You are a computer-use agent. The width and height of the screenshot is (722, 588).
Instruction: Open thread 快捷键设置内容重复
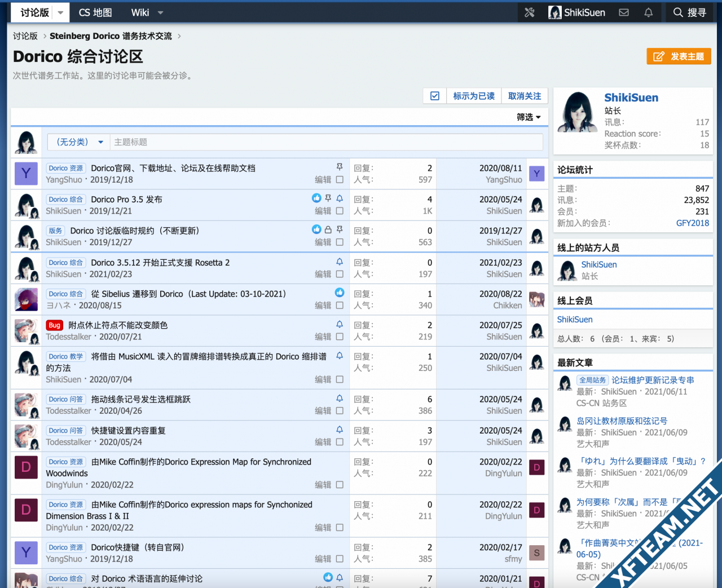[x=129, y=431]
